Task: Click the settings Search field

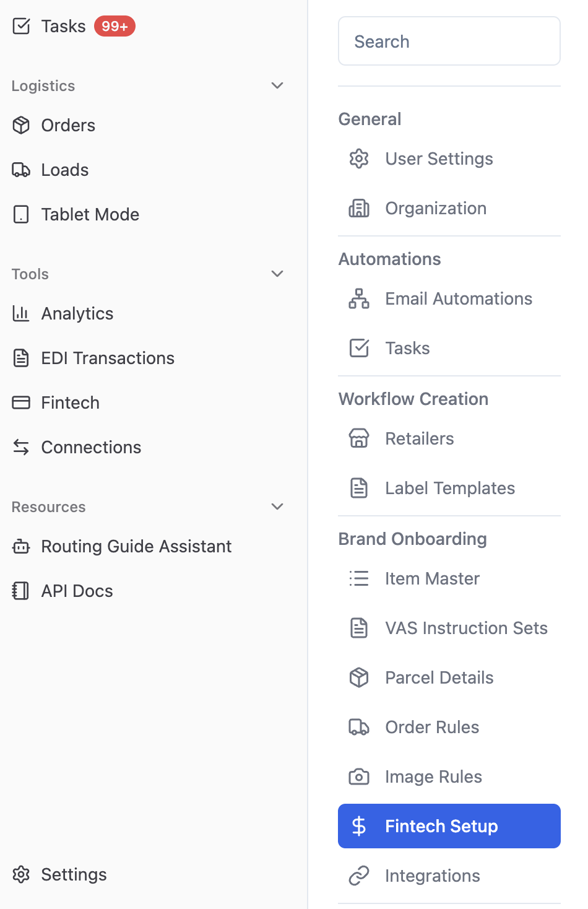Action: tap(449, 41)
